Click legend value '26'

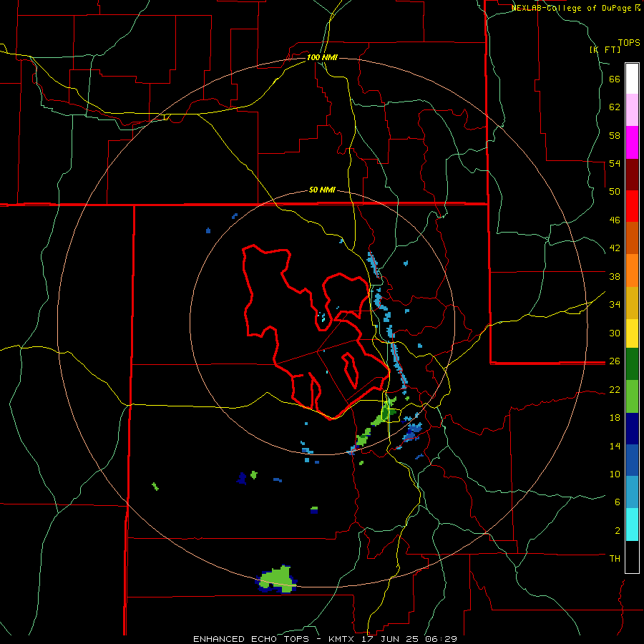click(x=615, y=361)
